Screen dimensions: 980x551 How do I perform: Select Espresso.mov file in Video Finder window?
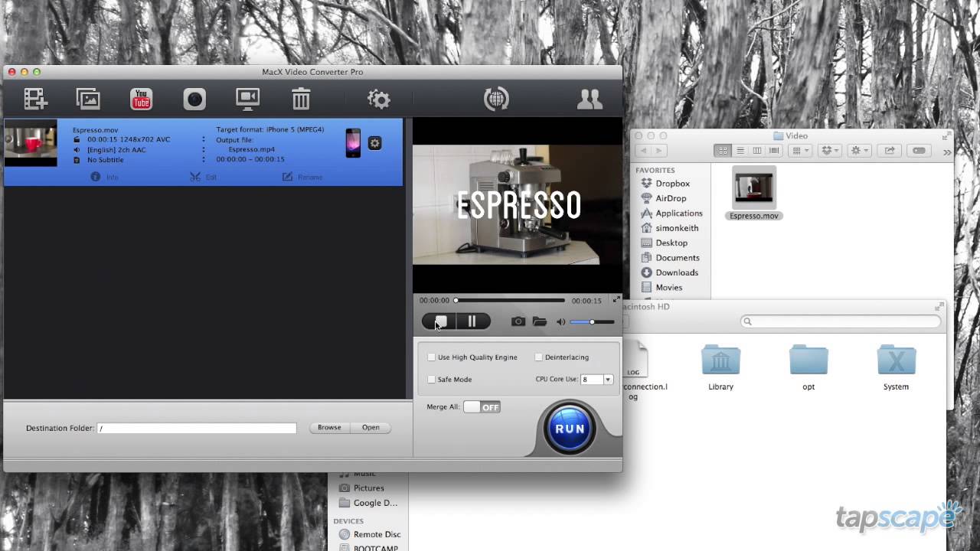754,194
